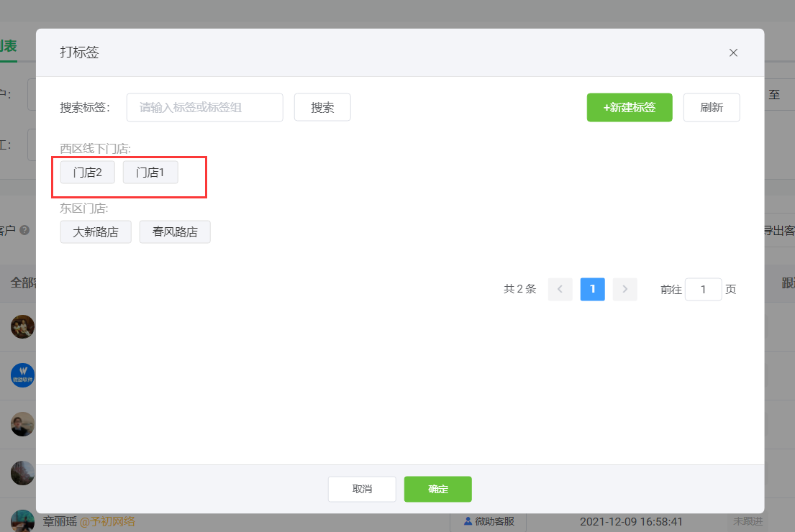
Task: Click the first customer avatar in list
Action: pos(22,326)
